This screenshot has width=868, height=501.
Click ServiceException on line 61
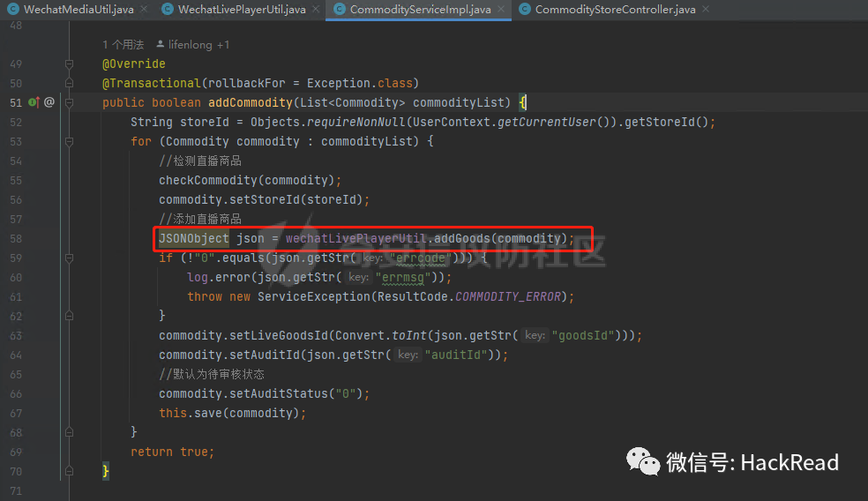coord(314,296)
